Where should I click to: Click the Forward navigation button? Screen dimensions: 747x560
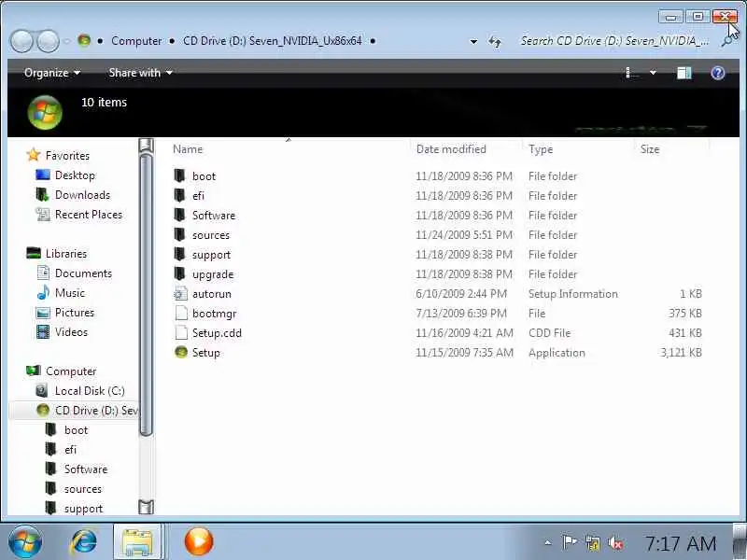pos(48,41)
